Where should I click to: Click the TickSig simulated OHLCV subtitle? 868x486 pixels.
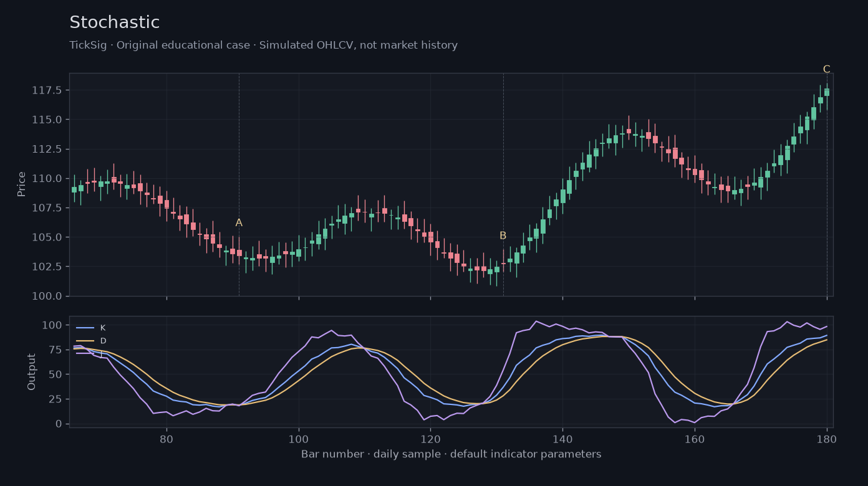(263, 45)
